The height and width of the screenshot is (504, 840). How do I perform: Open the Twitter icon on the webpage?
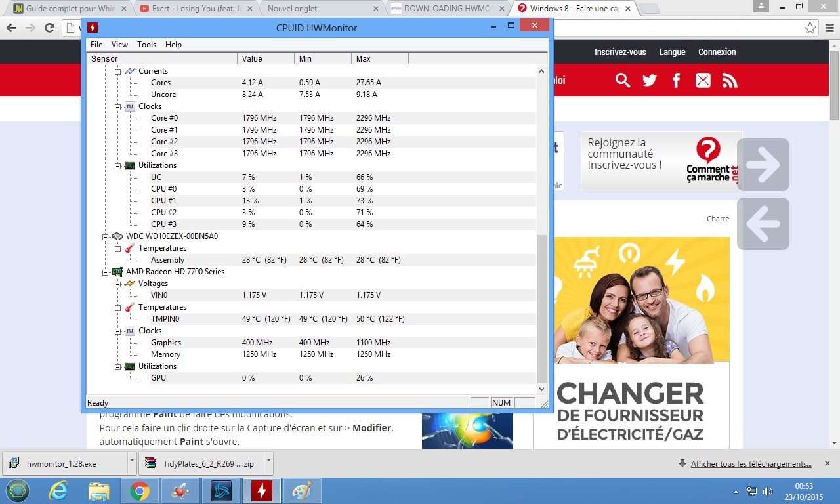click(650, 81)
